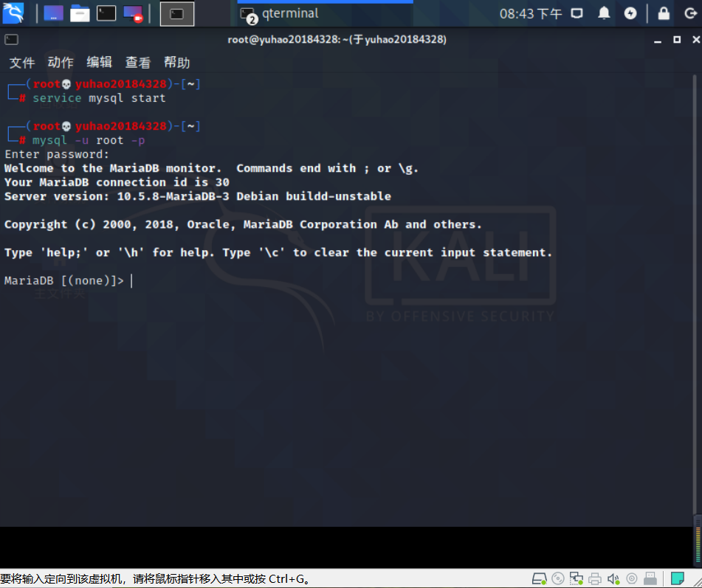
Task: Click the terminal window menu icon in titlebar
Action: point(11,39)
